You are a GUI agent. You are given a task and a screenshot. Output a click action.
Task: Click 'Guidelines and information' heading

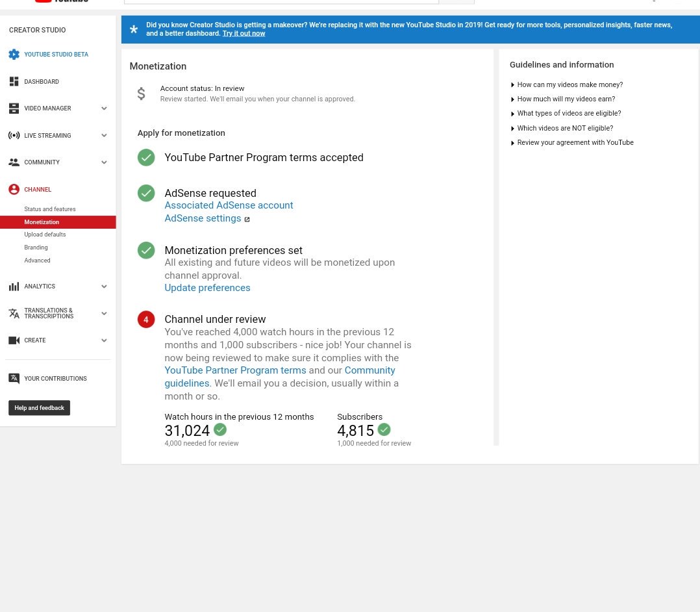click(x=562, y=65)
